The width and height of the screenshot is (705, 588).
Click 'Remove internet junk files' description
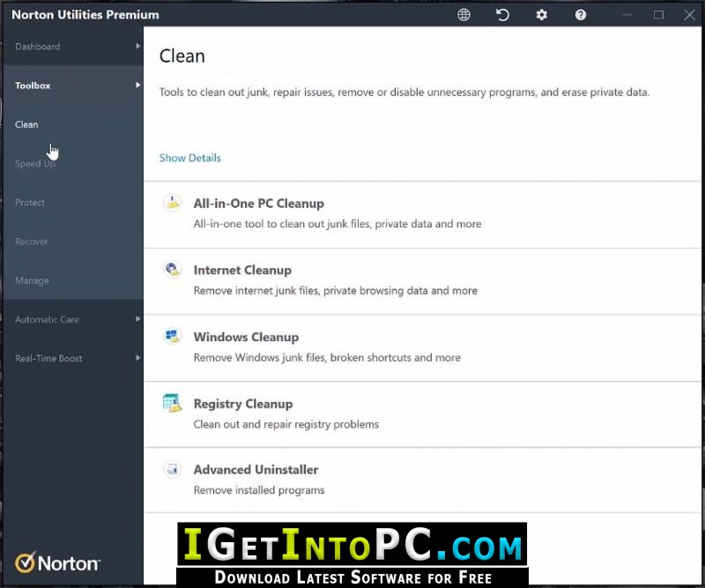[336, 291]
